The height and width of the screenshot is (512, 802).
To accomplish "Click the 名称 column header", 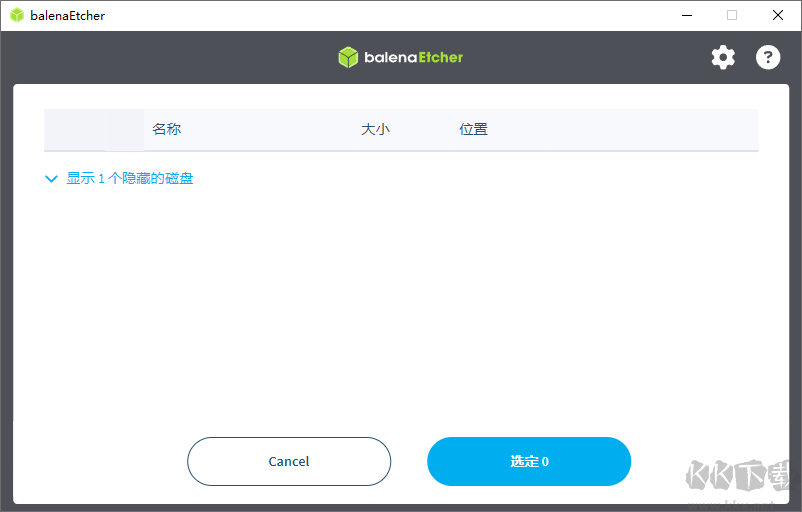I will [166, 129].
